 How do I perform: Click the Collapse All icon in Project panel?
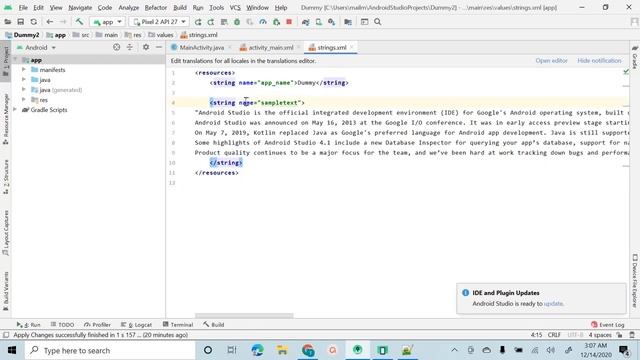pyautogui.click(x=130, y=48)
